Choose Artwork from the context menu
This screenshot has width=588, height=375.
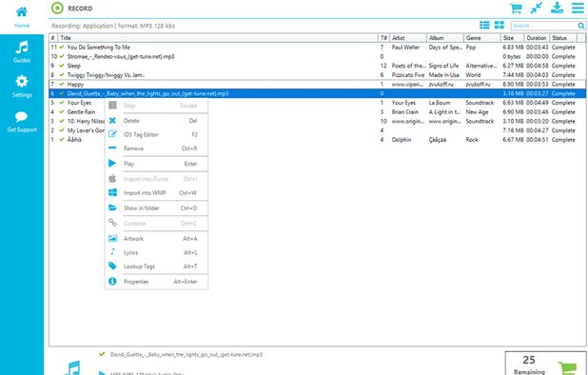click(156, 239)
